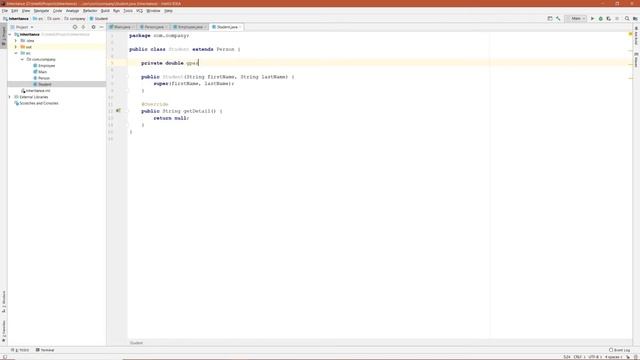
Task: Open the Build menu
Action: point(105,11)
